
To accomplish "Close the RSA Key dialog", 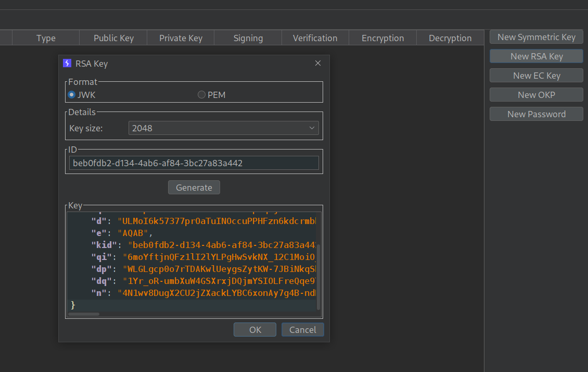I will coord(318,64).
